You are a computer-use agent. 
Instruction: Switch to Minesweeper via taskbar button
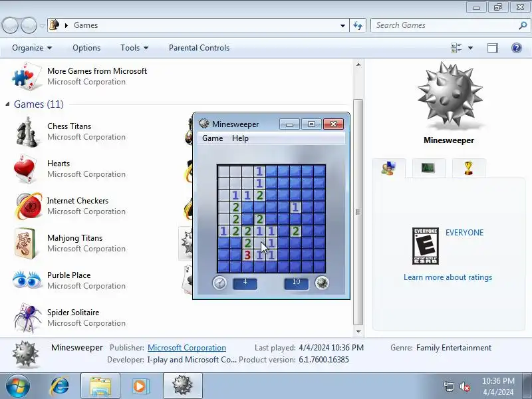click(x=182, y=386)
